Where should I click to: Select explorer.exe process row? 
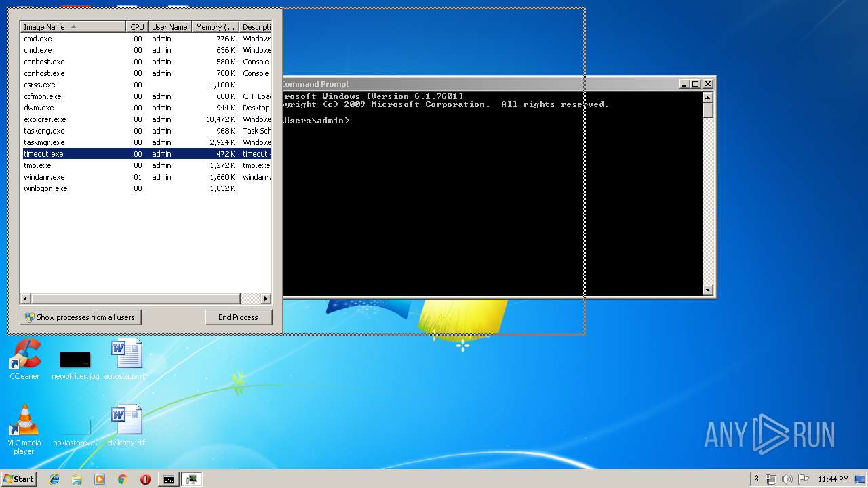point(146,119)
